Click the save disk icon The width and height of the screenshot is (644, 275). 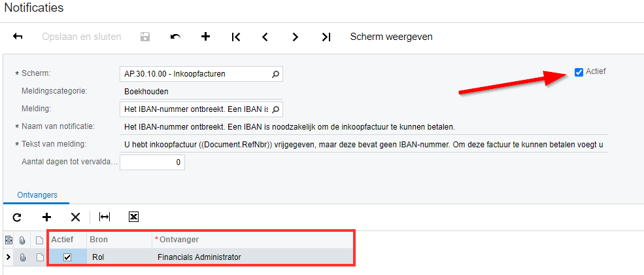point(145,37)
